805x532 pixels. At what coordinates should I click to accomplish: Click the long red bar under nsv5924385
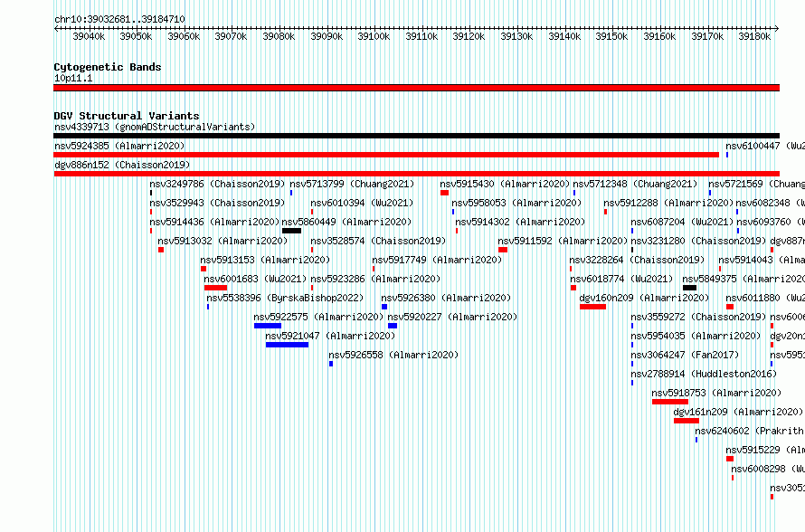pyautogui.click(x=386, y=155)
